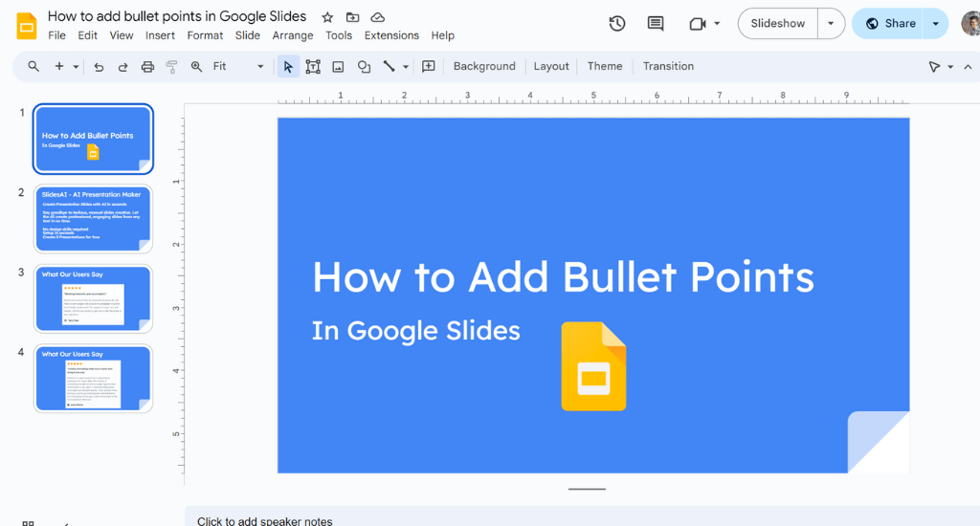Image resolution: width=980 pixels, height=526 pixels.
Task: Click the pointer mode icon at toolbar right
Action: click(x=934, y=66)
